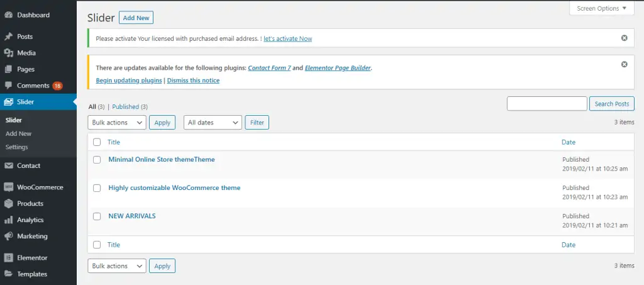
Task: Click the Add New button beside Slider heading
Action: 136,18
